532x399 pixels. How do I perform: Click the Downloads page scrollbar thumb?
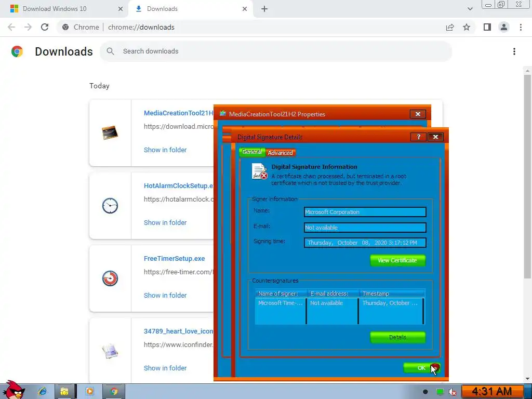tap(527, 177)
